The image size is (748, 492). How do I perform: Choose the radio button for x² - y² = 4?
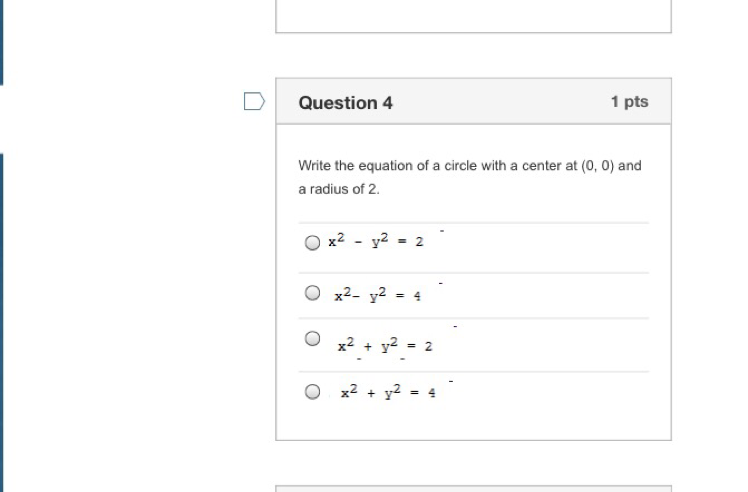tap(313, 293)
